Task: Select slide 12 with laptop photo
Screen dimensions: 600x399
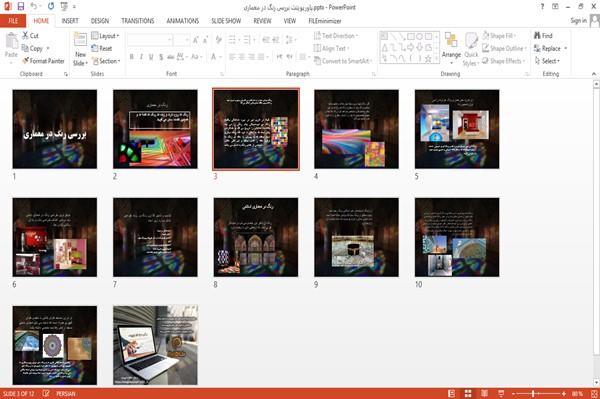Action: (x=155, y=345)
